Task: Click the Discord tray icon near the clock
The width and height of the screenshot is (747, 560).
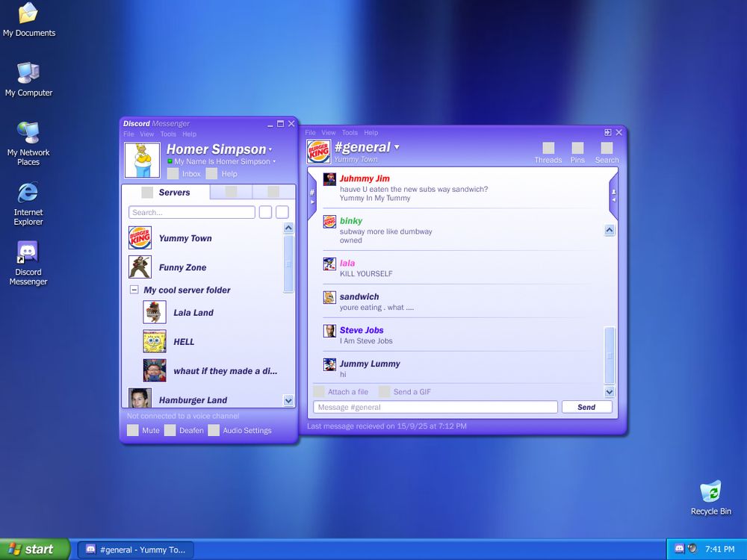Action: tap(679, 549)
